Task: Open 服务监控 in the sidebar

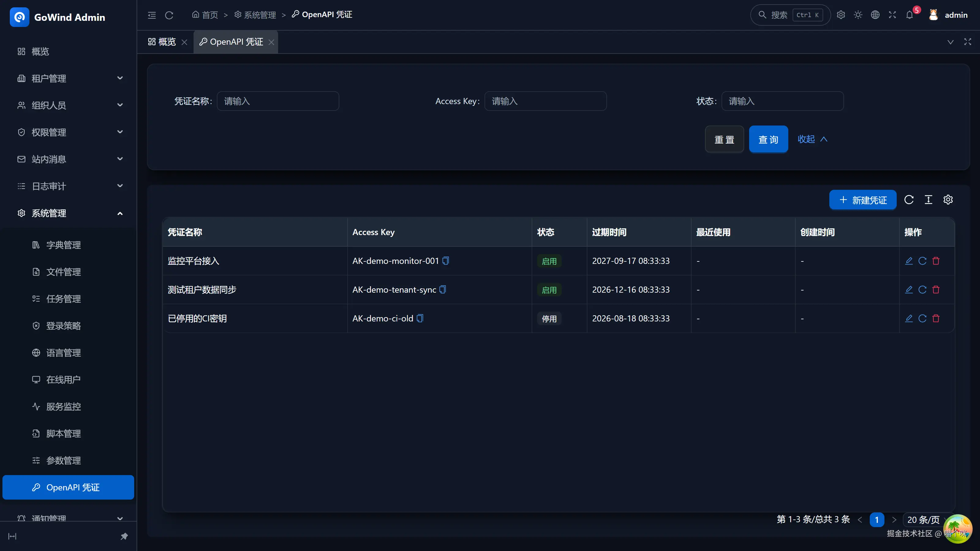Action: pyautogui.click(x=69, y=407)
